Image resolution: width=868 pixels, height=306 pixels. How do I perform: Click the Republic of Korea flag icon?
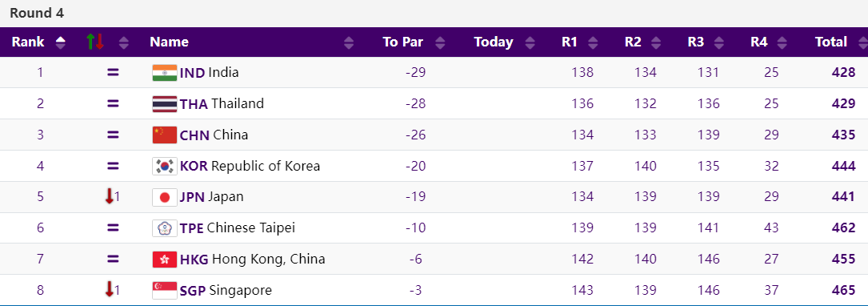[165, 166]
